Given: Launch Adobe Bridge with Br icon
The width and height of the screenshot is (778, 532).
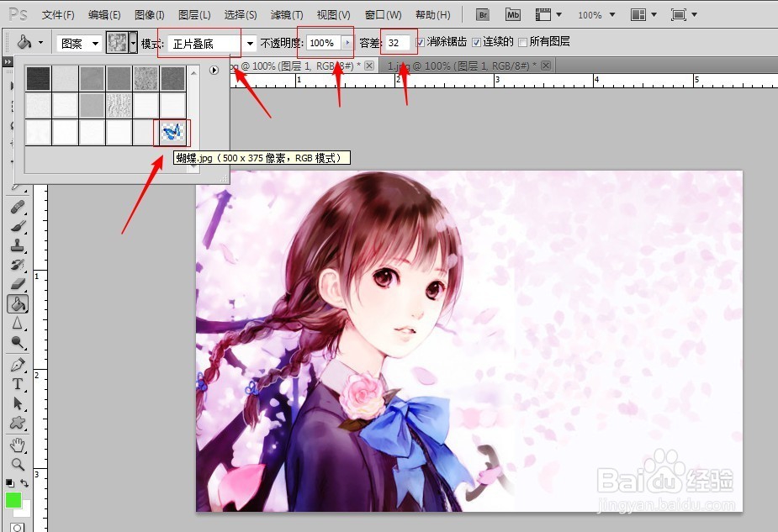Looking at the screenshot, I should tap(482, 15).
